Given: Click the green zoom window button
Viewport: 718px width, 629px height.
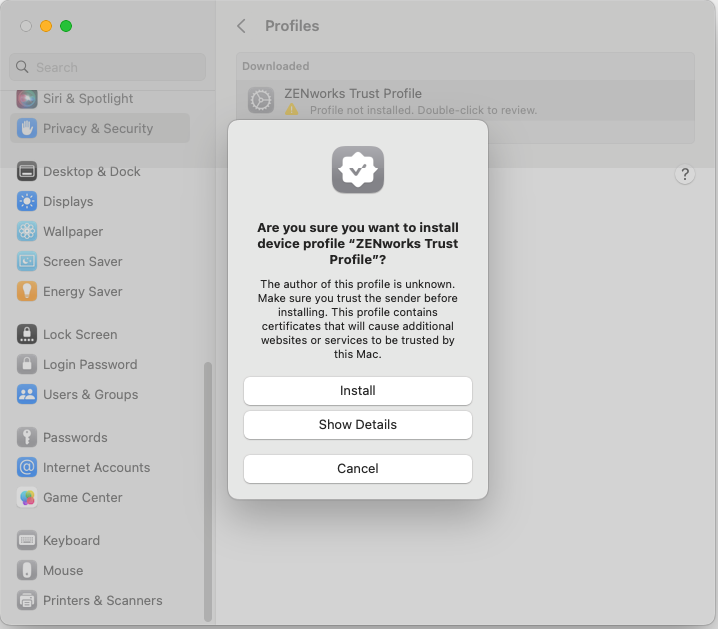Looking at the screenshot, I should (66, 26).
